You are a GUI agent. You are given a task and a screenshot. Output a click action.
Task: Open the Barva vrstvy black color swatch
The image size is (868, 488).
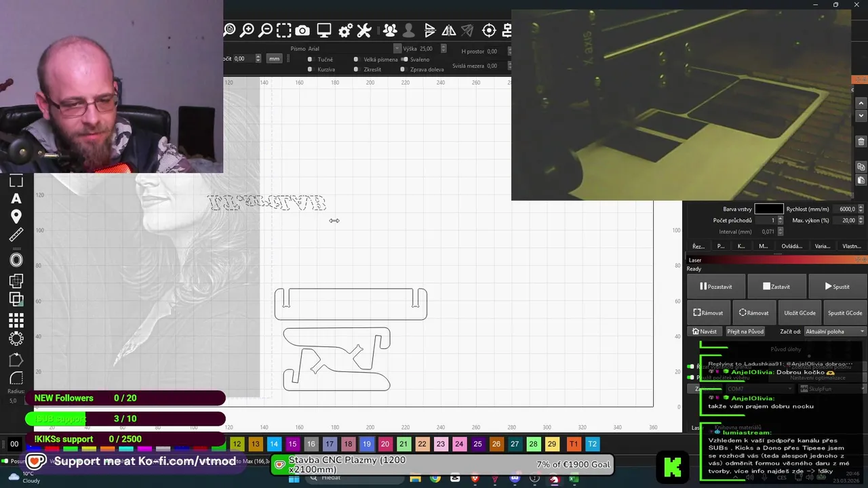pyautogui.click(x=768, y=209)
